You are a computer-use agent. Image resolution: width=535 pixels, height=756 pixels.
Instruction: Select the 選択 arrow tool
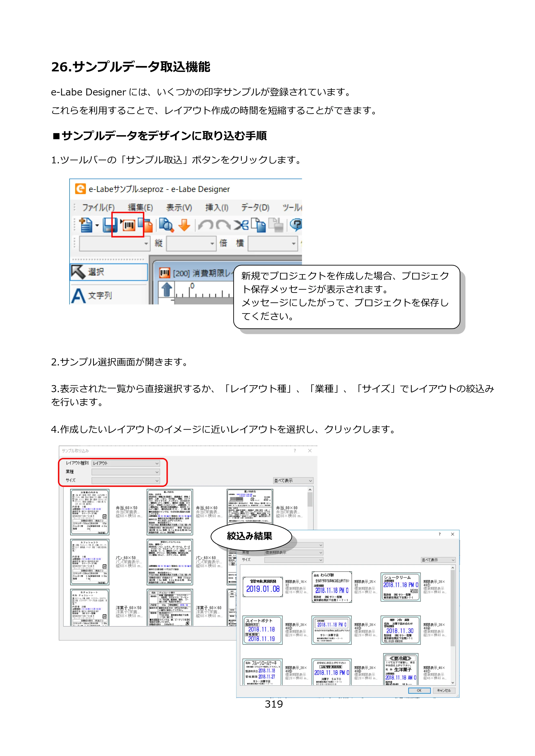point(109,272)
